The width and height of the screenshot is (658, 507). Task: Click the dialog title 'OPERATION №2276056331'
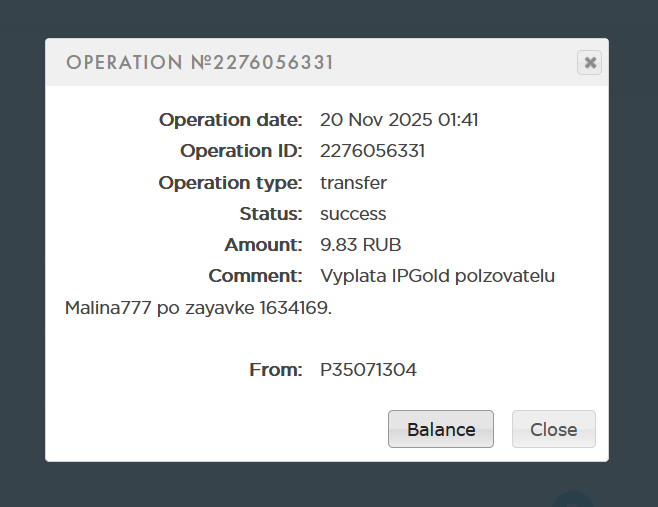(x=199, y=63)
